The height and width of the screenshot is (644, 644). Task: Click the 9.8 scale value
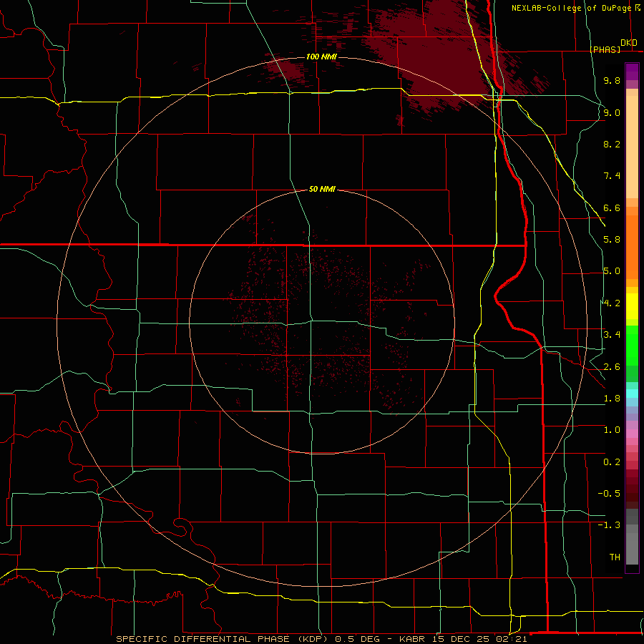point(612,80)
